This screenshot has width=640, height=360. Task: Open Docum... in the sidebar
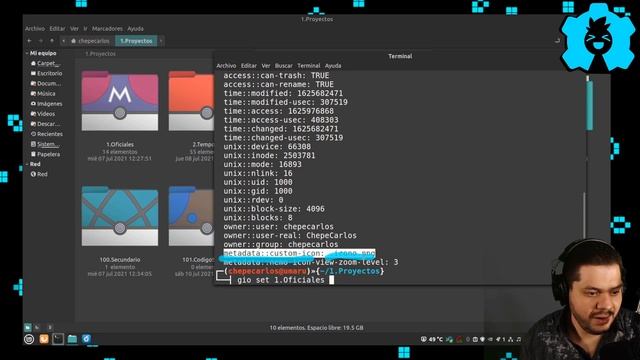point(46,84)
